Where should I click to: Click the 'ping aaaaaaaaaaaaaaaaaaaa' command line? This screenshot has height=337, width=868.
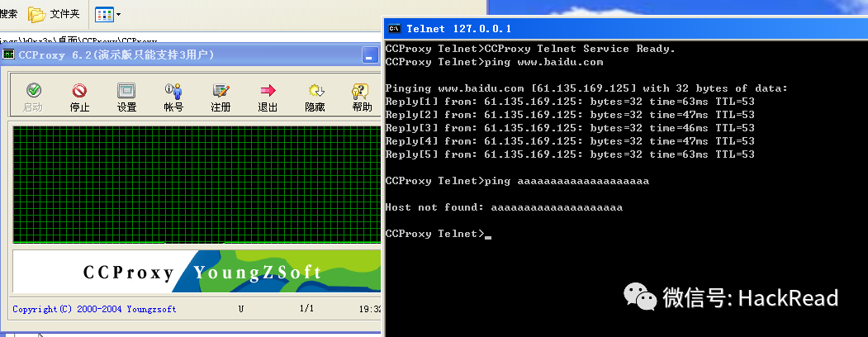pyautogui.click(x=517, y=181)
